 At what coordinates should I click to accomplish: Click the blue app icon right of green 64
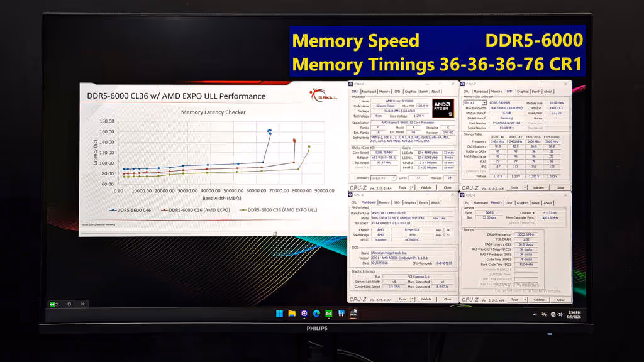coord(341,314)
